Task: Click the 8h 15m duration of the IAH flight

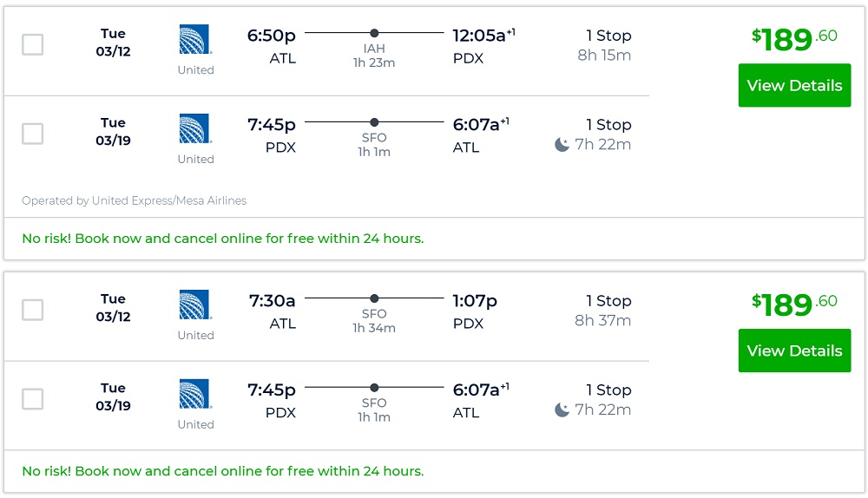Action: pyautogui.click(x=604, y=56)
